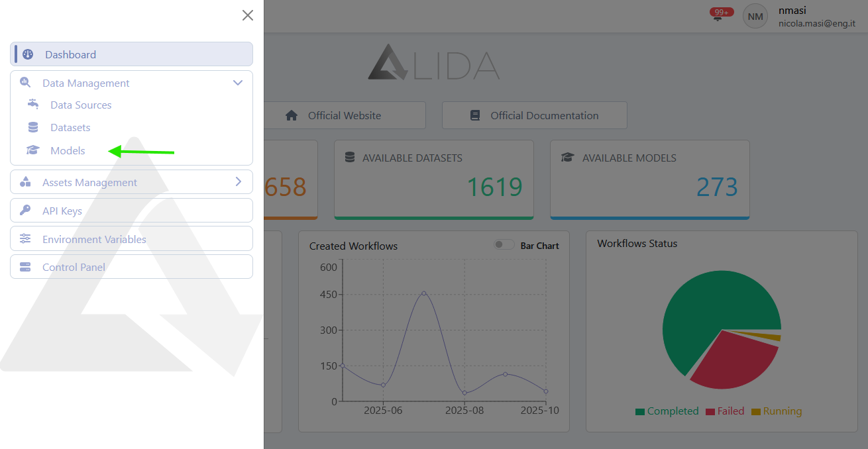The width and height of the screenshot is (868, 449).
Task: Click the Data Sources faucet icon
Action: [x=33, y=105]
